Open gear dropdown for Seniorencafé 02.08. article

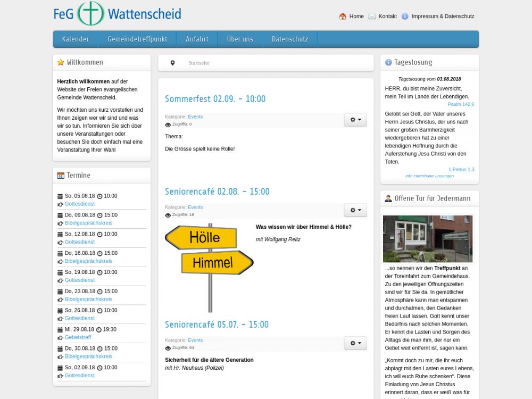pos(355,211)
